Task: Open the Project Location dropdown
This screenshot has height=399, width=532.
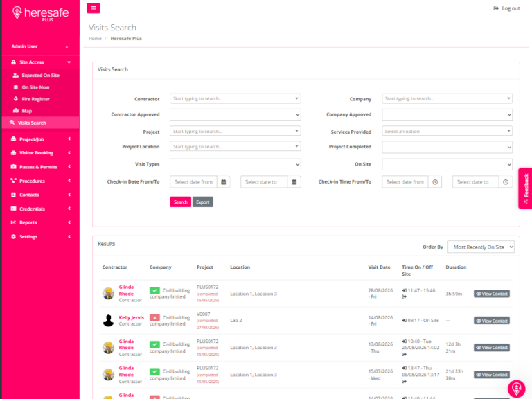Action: coord(235,147)
